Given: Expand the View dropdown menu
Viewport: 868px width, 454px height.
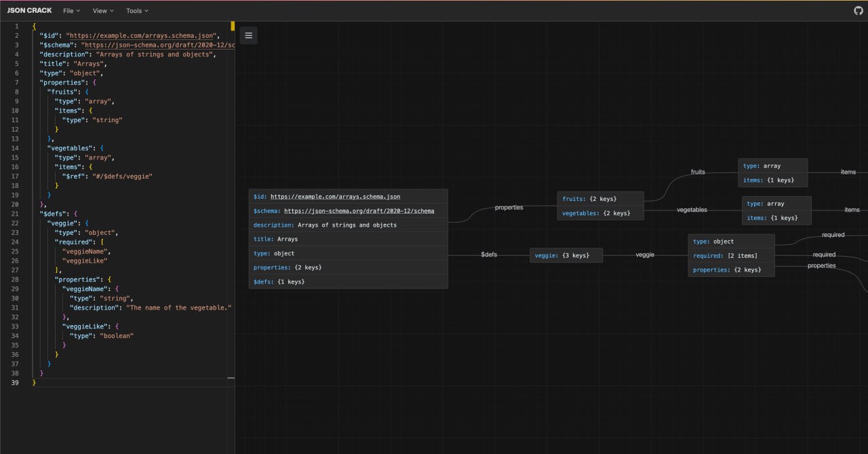Looking at the screenshot, I should point(103,11).
